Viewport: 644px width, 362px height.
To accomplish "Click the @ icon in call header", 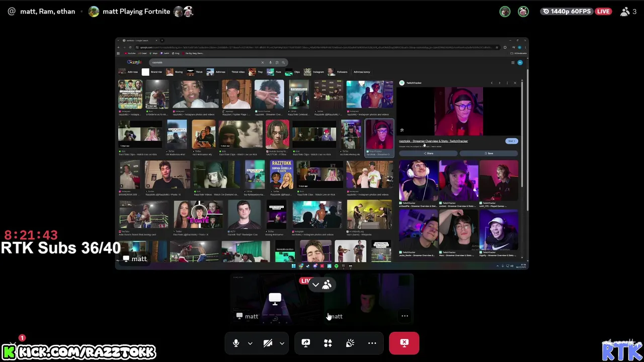I will click(x=12, y=11).
